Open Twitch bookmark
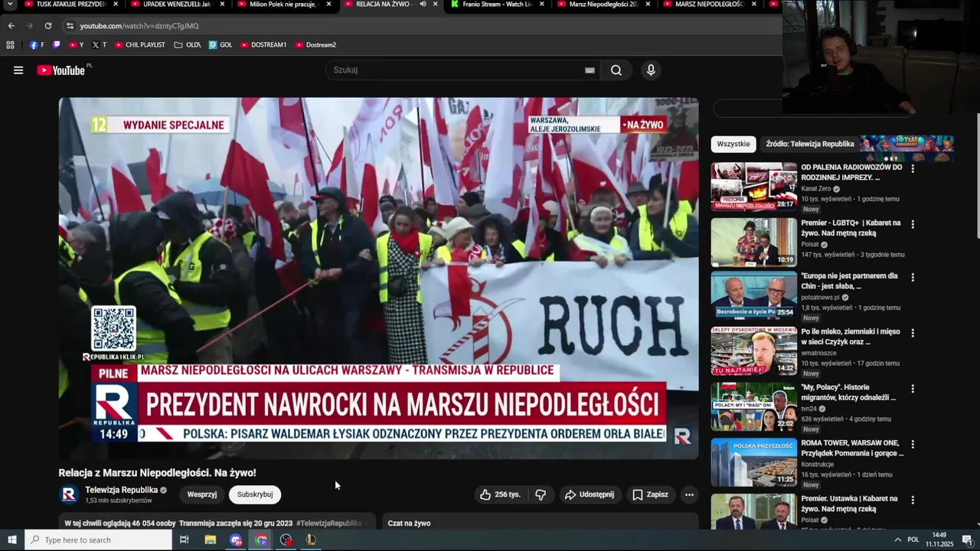Image resolution: width=980 pixels, height=551 pixels. coord(56,45)
